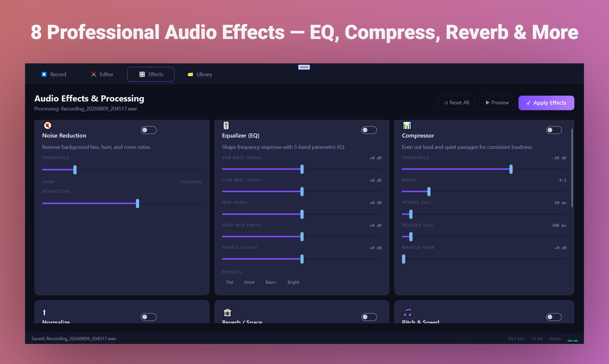Image resolution: width=609 pixels, height=364 pixels.
Task: Click the Release (ms) slider handle
Action: (411, 237)
